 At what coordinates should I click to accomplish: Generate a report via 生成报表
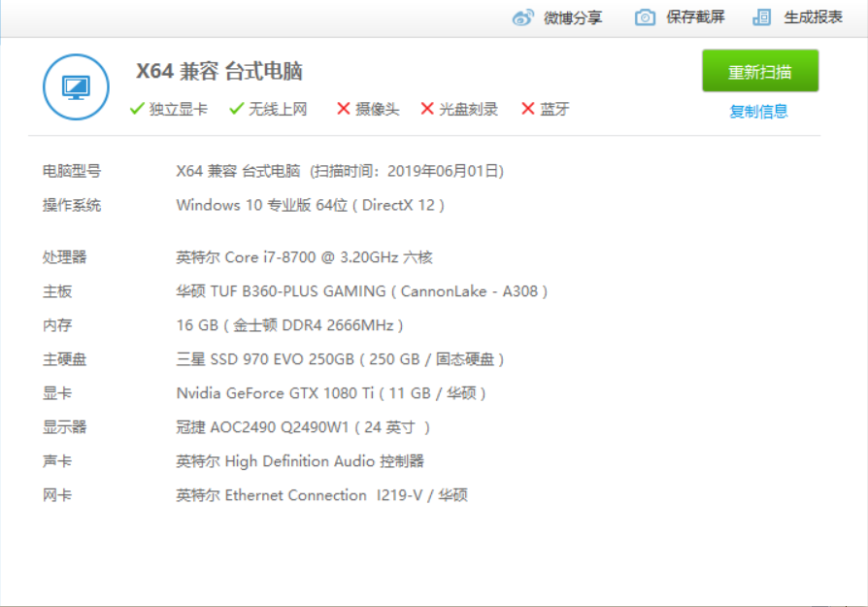[813, 17]
